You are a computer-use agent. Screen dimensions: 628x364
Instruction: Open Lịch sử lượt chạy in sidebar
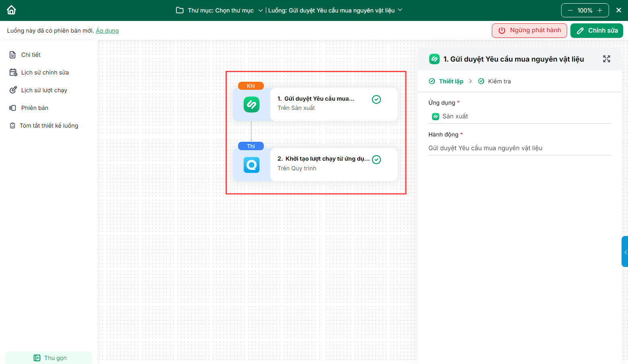pos(44,90)
